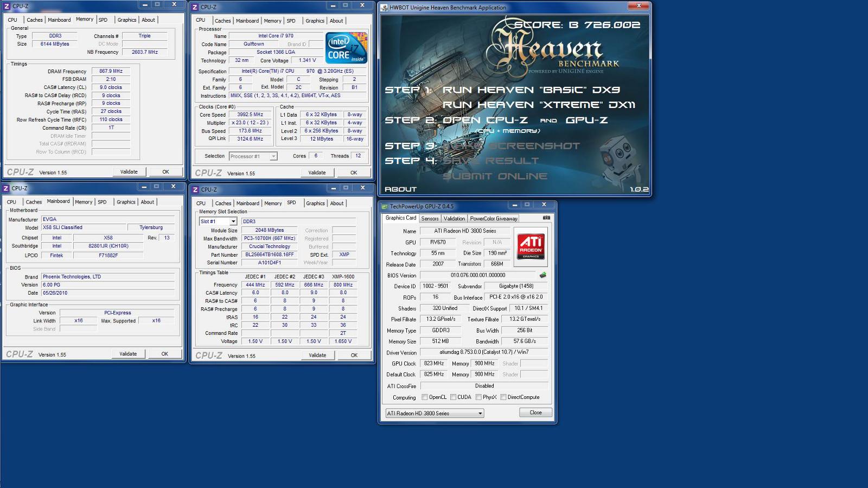This screenshot has width=868, height=488.
Task: Click RUN HEAVEN "BASIC" DX9 in Heaven
Action: click(531, 90)
